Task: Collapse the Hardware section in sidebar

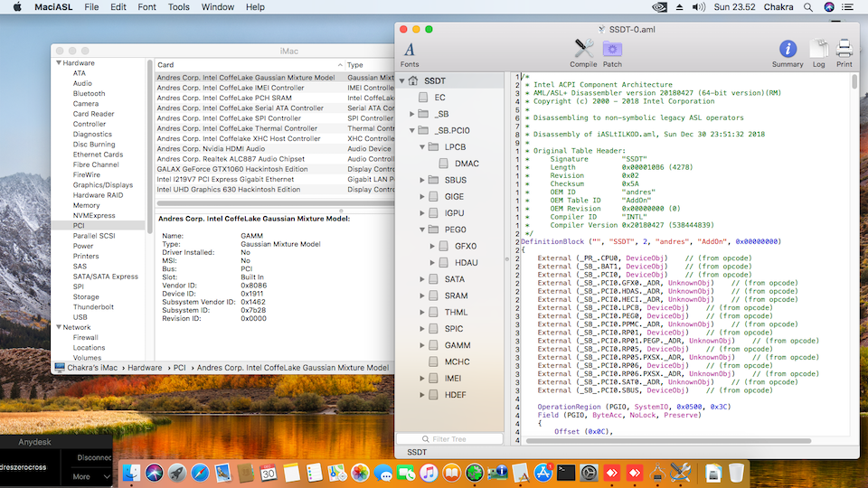Action: (59, 63)
